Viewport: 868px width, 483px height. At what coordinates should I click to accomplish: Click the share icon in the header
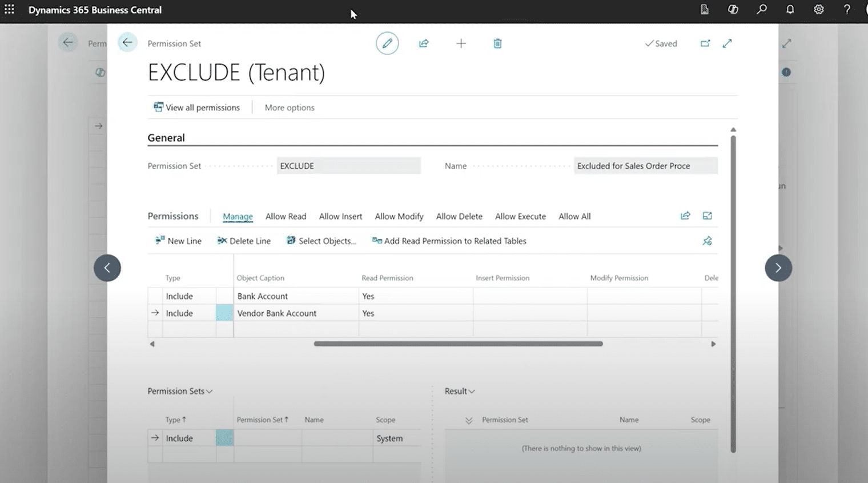click(424, 43)
